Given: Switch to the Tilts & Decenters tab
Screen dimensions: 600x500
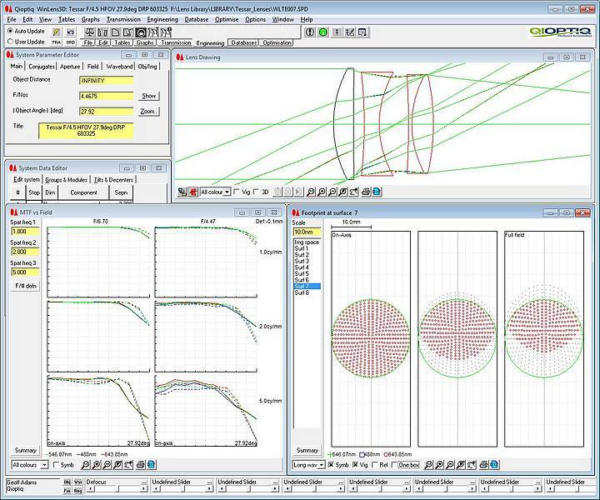Looking at the screenshot, I should 114,179.
